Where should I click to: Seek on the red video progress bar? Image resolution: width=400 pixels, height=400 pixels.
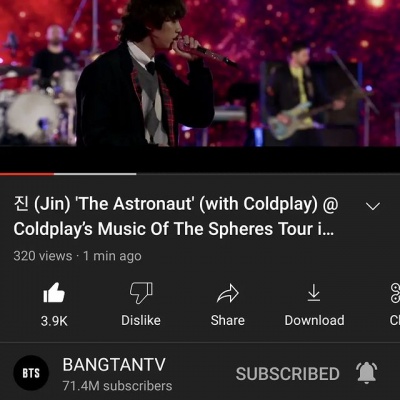point(27,174)
